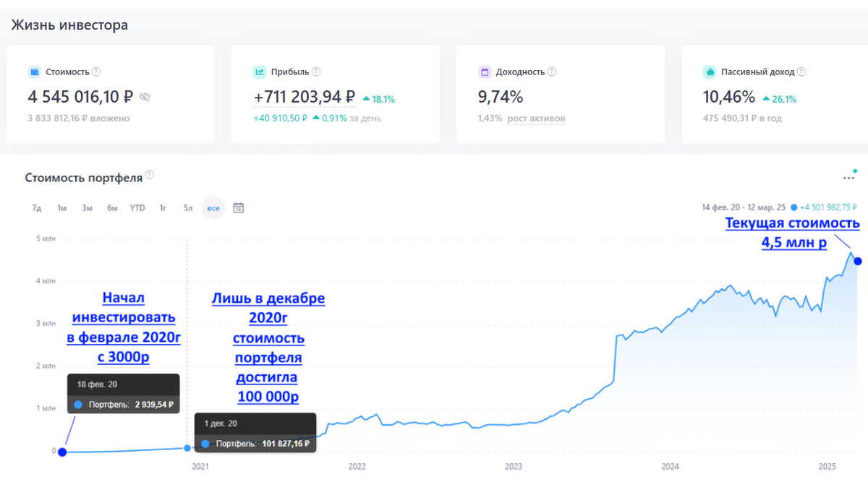Open the custom date range calendar
868x495 pixels.
coord(239,208)
